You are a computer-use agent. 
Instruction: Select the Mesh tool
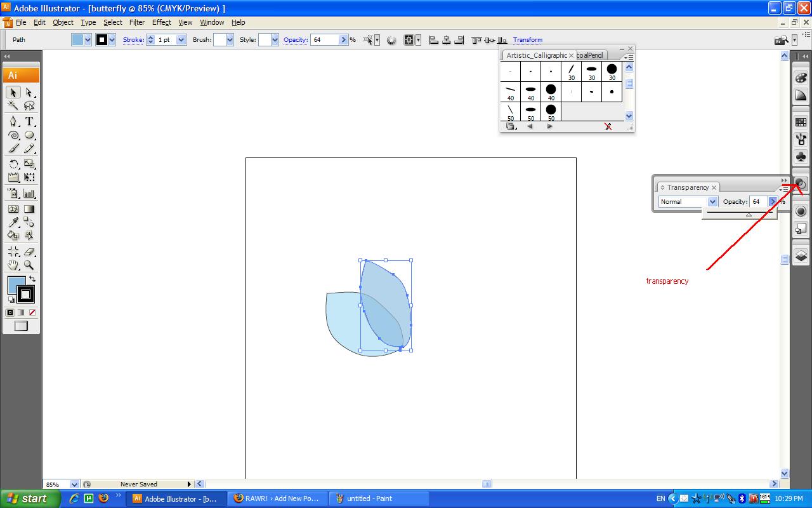coord(13,209)
